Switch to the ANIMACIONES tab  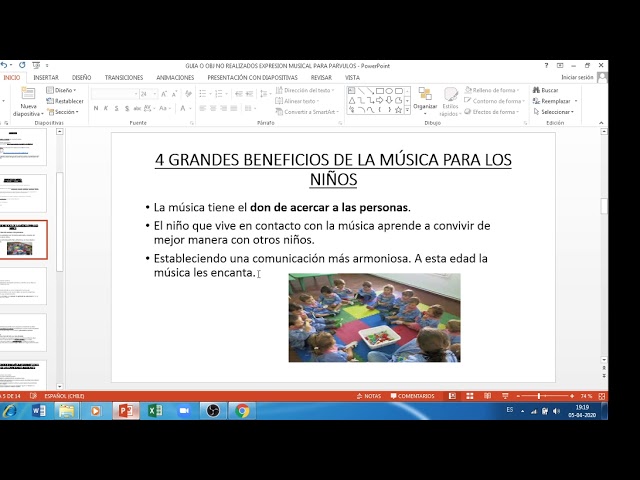175,78
